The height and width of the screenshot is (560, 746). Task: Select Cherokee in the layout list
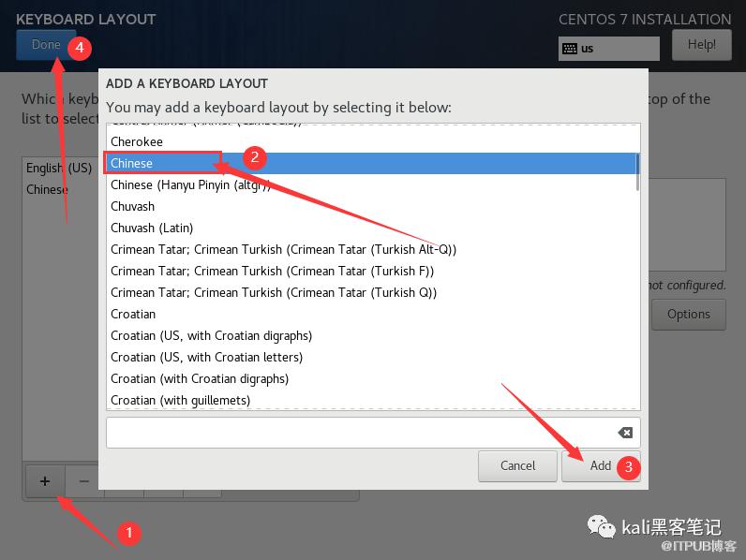tap(374, 141)
